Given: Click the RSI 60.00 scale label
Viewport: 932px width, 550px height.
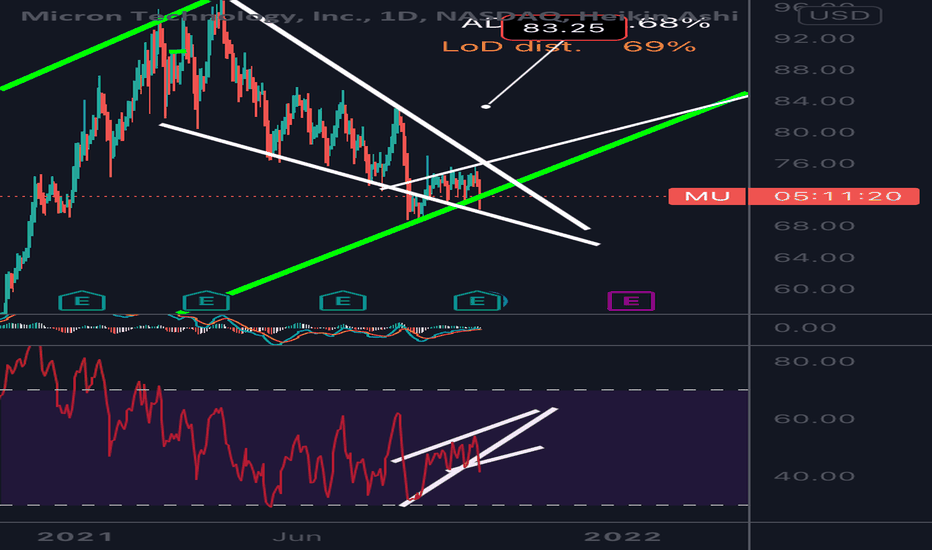Looking at the screenshot, I should (814, 419).
